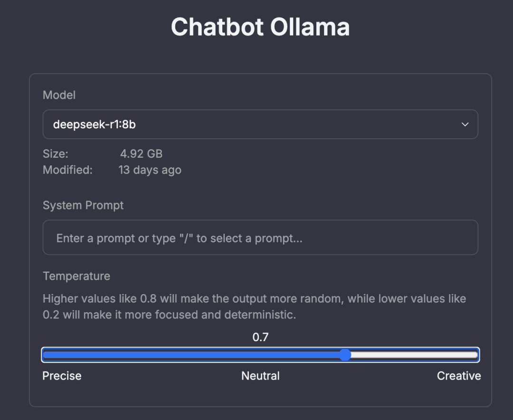
Task: Click the Size label
Action: 56,154
